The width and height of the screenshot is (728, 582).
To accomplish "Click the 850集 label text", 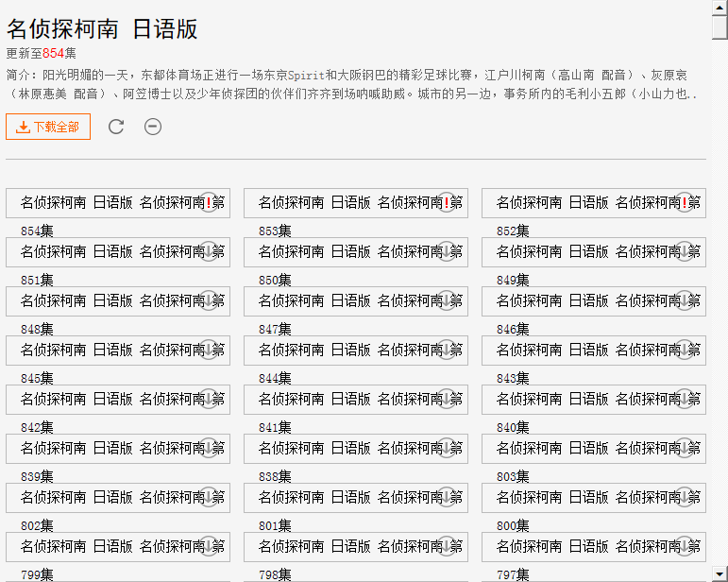I will (275, 280).
